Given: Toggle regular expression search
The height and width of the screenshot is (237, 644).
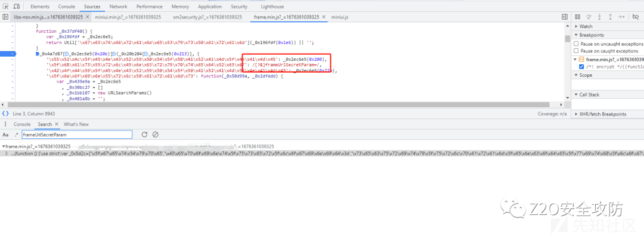Looking at the screenshot, I should (16, 135).
